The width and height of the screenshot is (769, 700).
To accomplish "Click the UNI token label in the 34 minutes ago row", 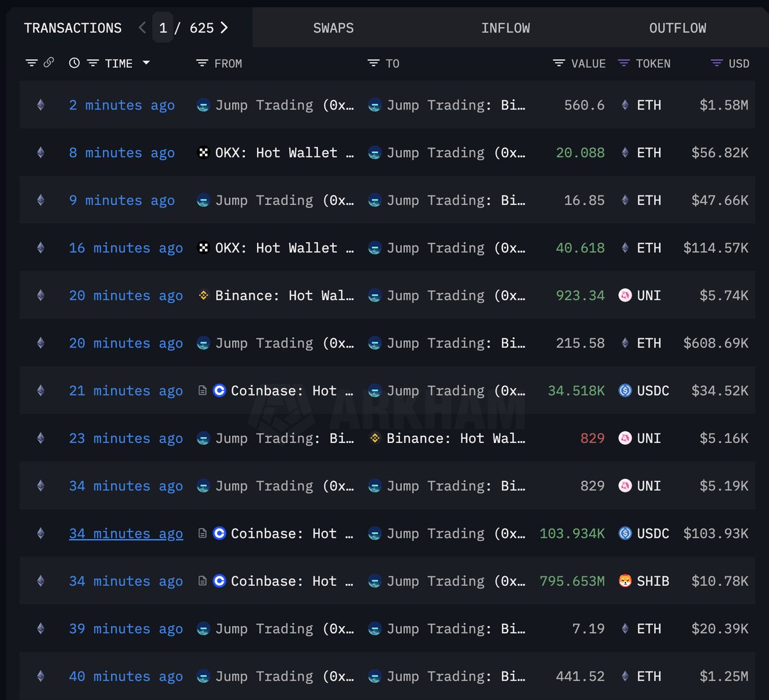I will [649, 486].
